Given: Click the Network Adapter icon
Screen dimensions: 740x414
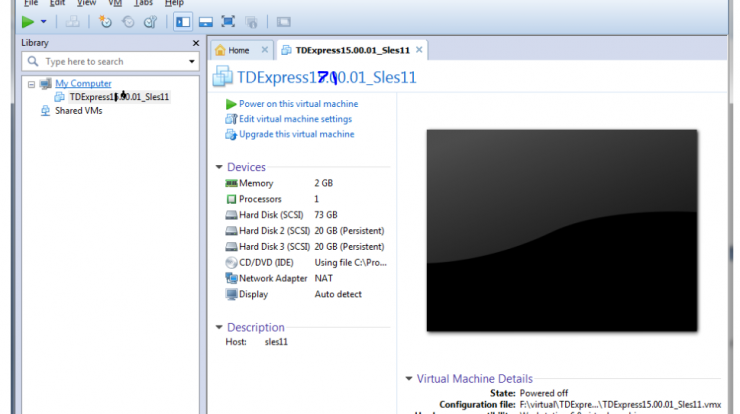Looking at the screenshot, I should click(x=231, y=279).
